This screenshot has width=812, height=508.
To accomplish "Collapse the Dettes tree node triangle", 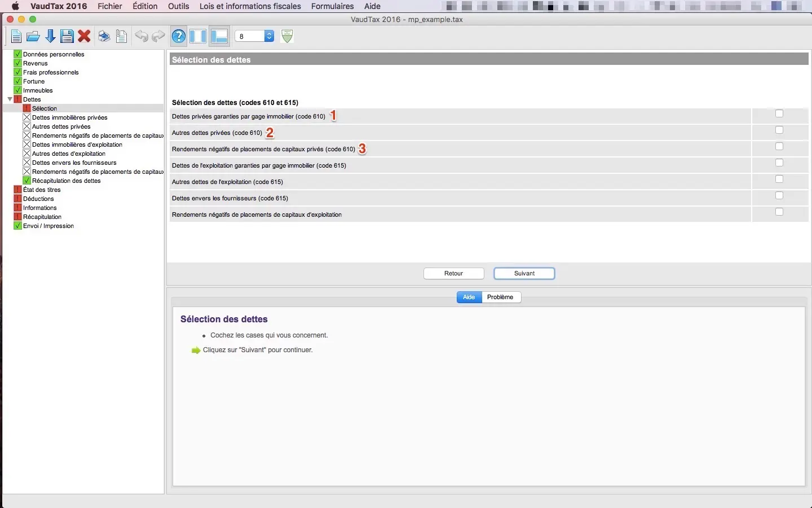I will pos(10,99).
